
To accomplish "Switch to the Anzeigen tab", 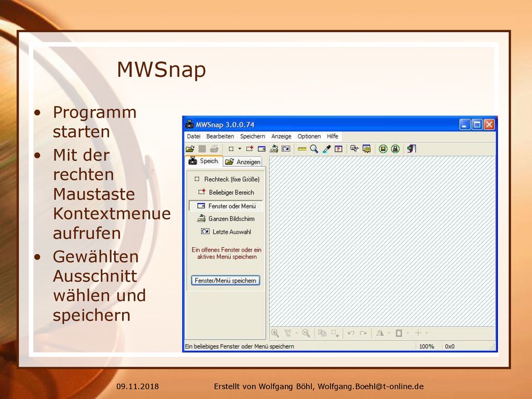I will [243, 162].
